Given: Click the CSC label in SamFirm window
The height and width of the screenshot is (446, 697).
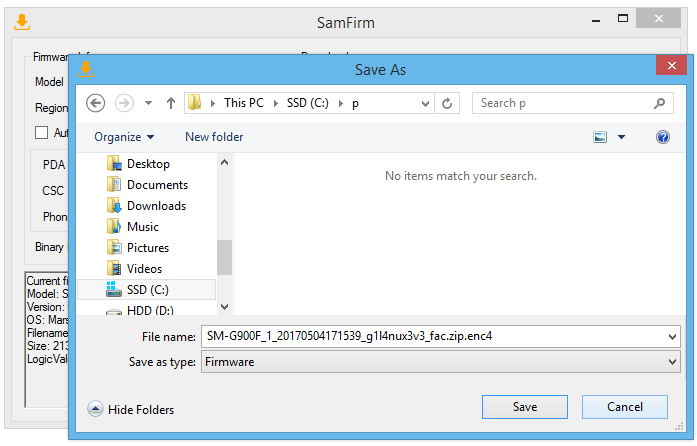Looking at the screenshot, I should [x=53, y=191].
